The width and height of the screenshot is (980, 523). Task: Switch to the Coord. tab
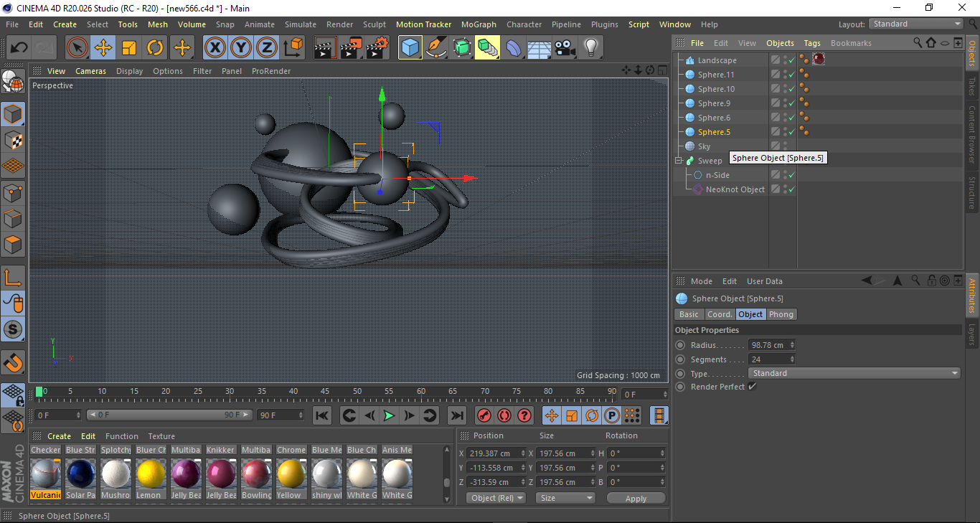[x=720, y=314]
